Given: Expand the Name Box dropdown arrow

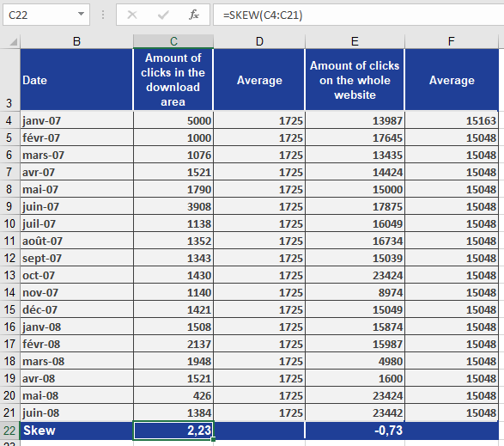Looking at the screenshot, I should 81,15.
